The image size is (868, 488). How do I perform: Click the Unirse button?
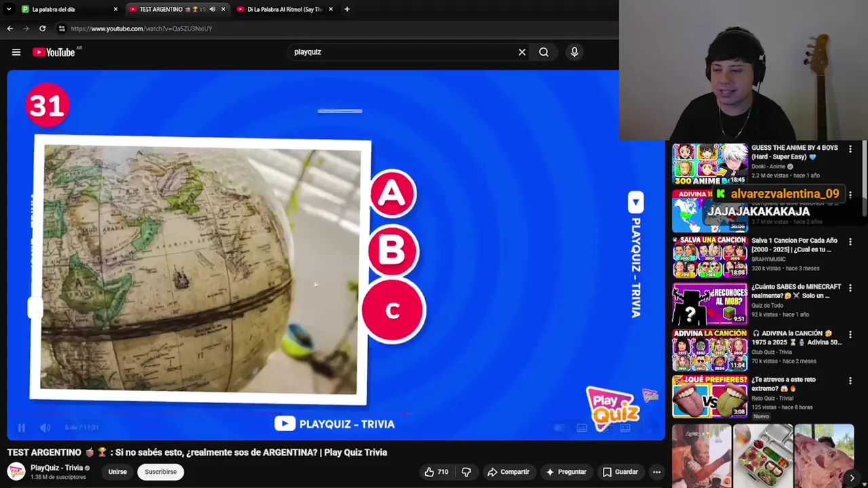click(x=117, y=472)
